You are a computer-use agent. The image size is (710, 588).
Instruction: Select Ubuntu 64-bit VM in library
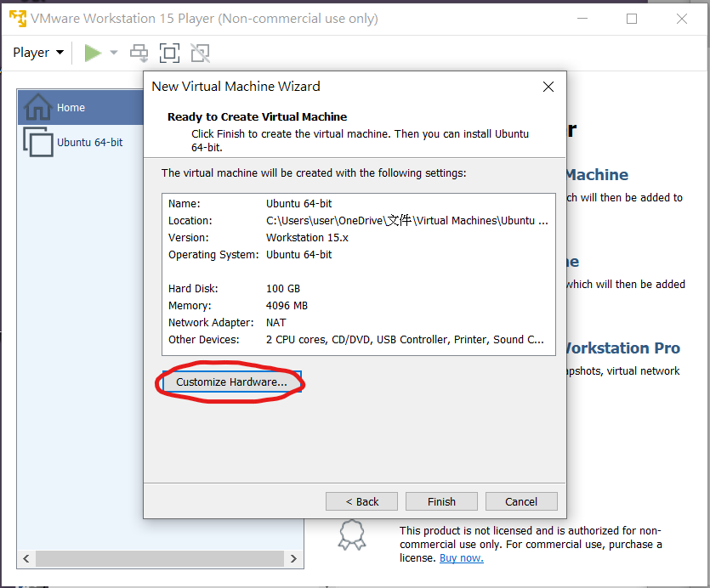pyautogui.click(x=81, y=142)
